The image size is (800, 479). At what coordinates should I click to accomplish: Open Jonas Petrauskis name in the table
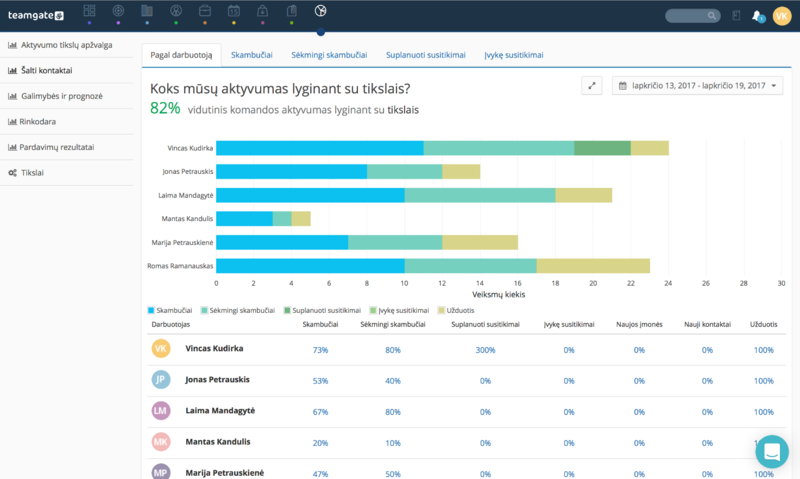pos(217,380)
